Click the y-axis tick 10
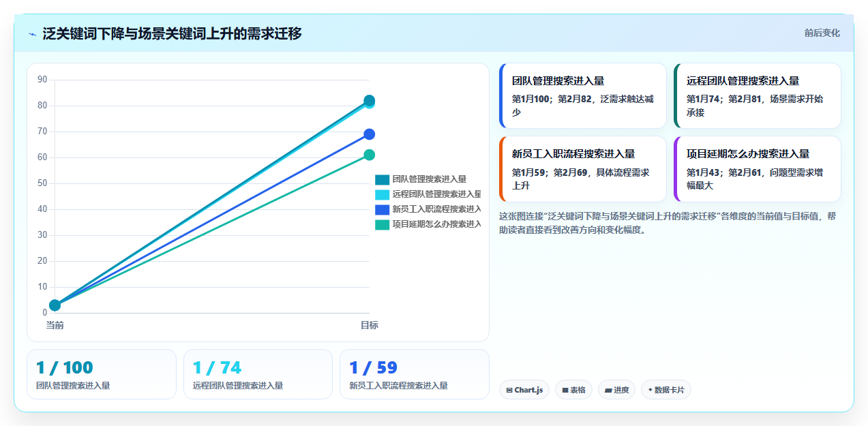 (x=42, y=287)
